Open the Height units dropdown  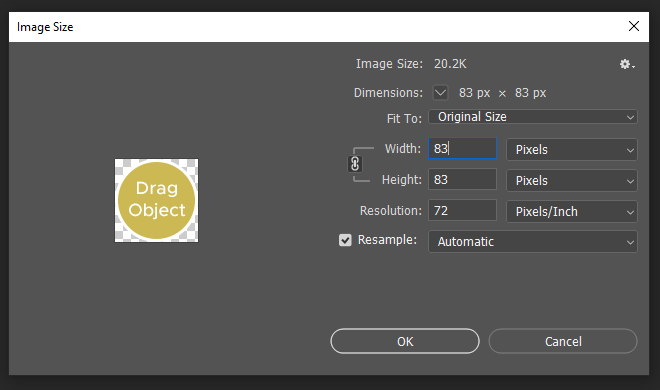coord(572,180)
